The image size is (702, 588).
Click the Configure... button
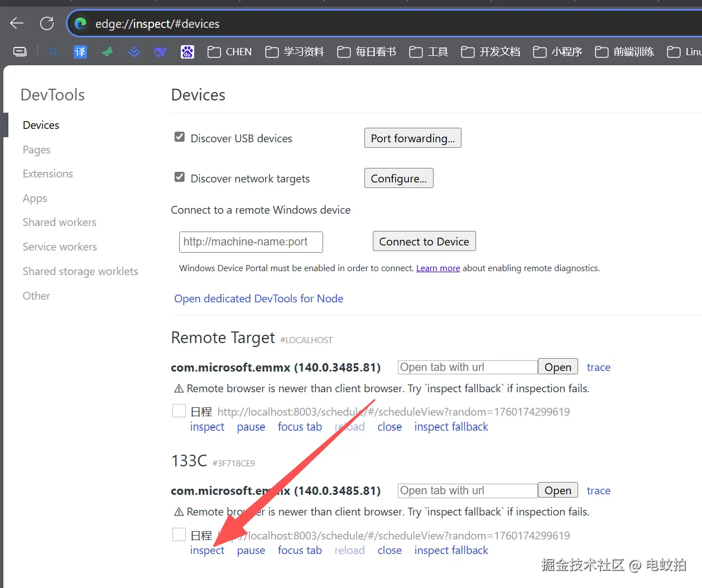pos(399,179)
